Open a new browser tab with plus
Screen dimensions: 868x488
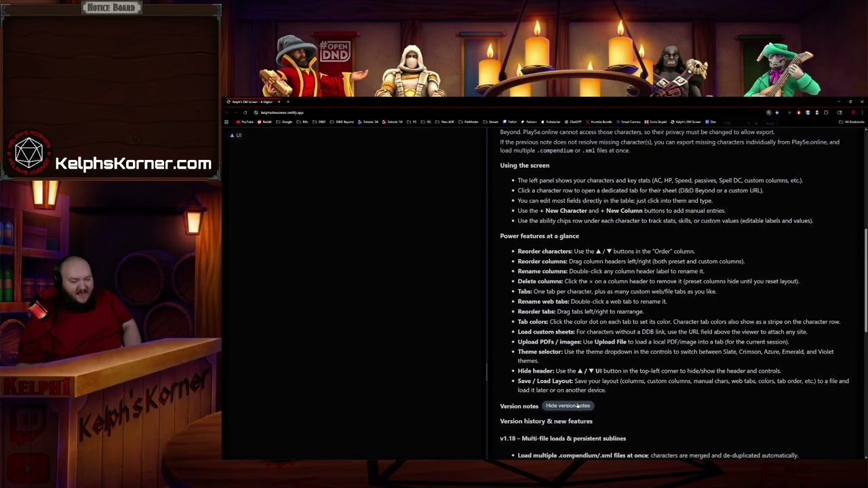tap(288, 102)
